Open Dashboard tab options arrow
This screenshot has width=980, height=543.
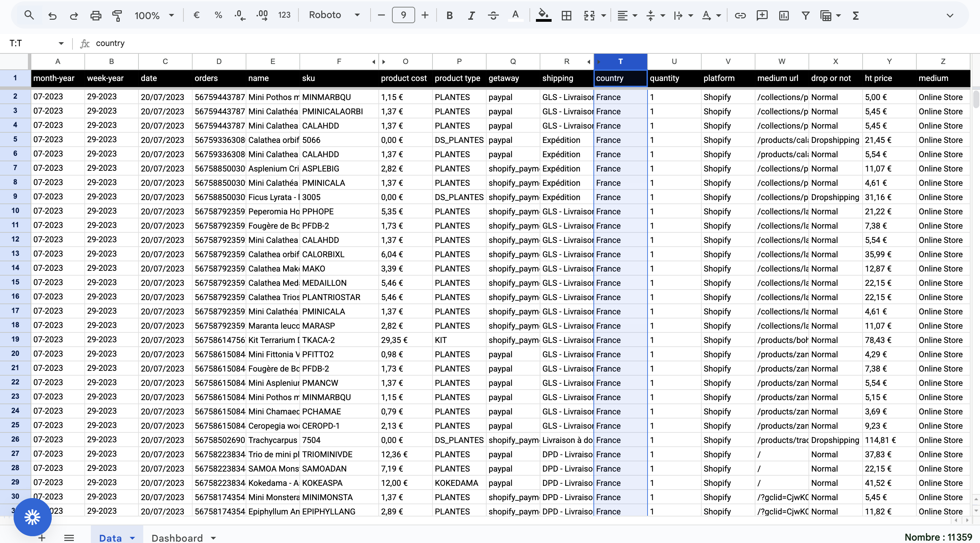tap(213, 538)
